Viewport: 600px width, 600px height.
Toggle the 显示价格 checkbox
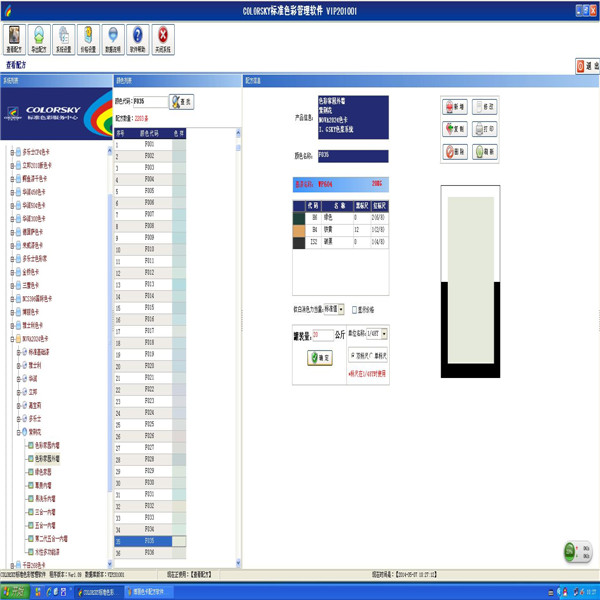pyautogui.click(x=355, y=310)
